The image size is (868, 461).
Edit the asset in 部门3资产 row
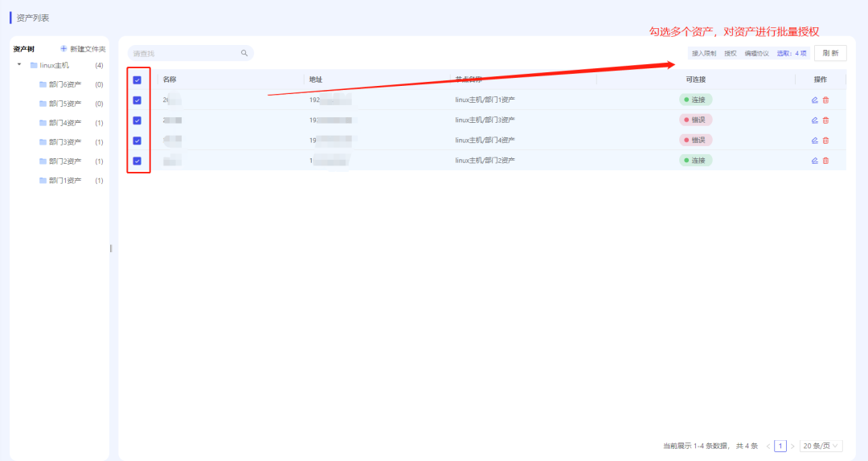[x=814, y=120]
